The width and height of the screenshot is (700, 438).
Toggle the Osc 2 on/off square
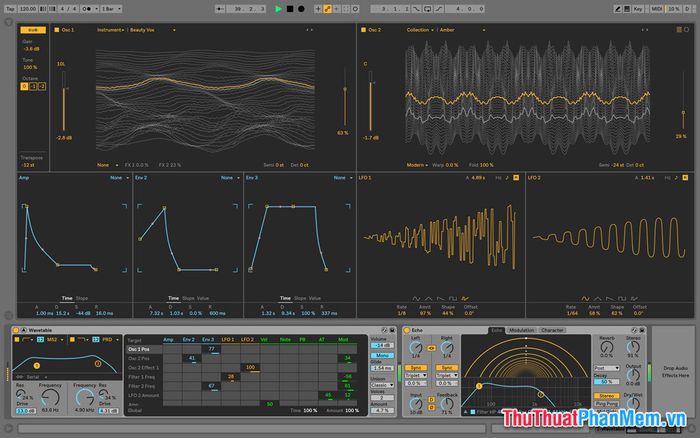[x=363, y=30]
